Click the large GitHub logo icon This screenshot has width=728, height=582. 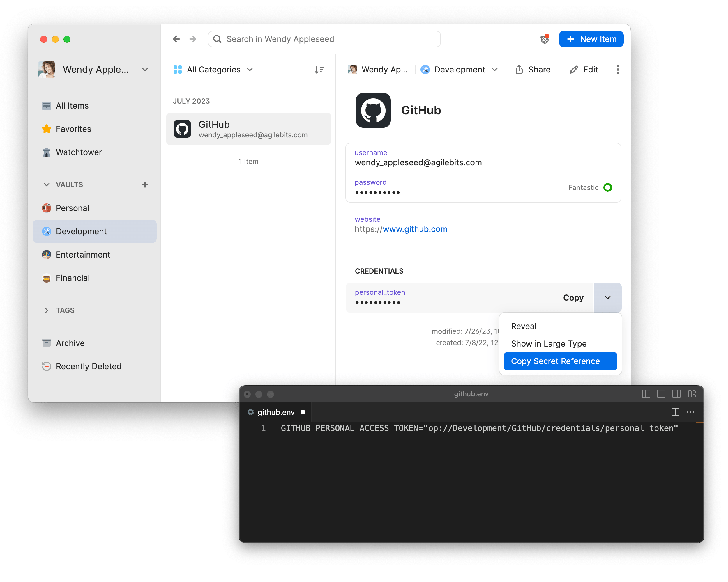[373, 110]
